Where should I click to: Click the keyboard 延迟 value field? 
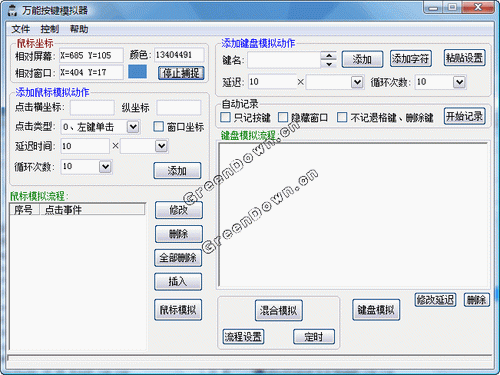[273, 82]
